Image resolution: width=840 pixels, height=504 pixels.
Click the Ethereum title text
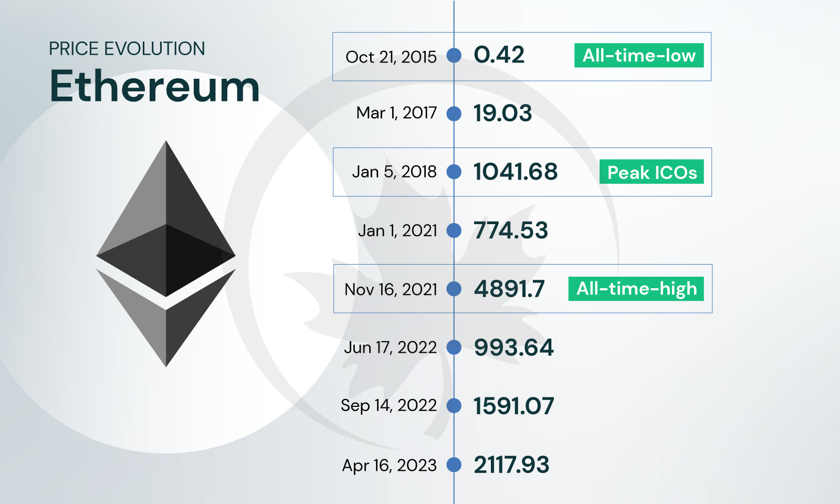coord(155,86)
